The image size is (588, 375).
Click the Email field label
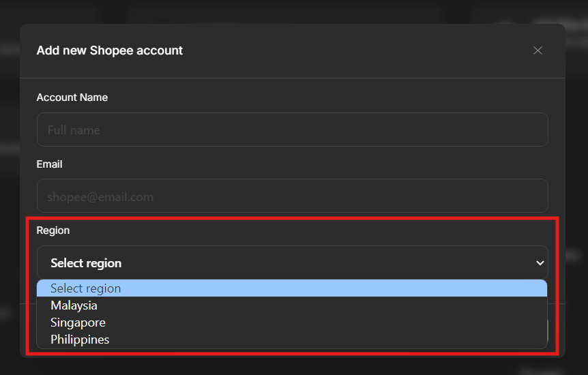(49, 164)
